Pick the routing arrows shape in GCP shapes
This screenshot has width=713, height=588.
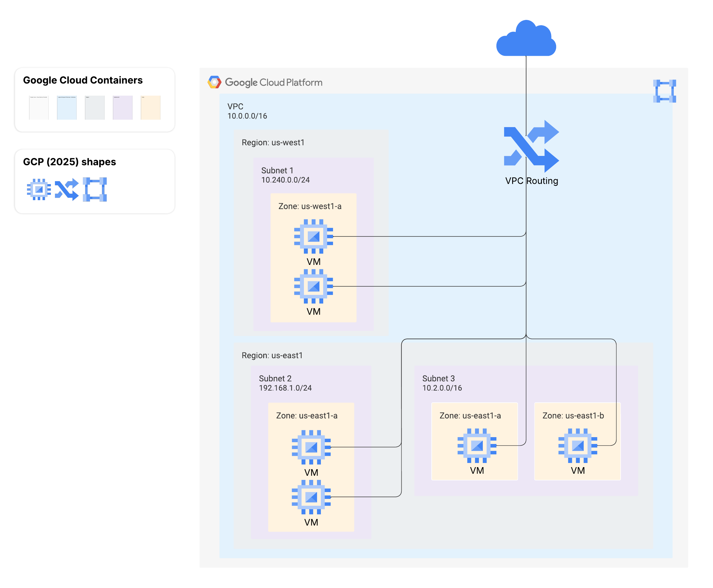[67, 189]
